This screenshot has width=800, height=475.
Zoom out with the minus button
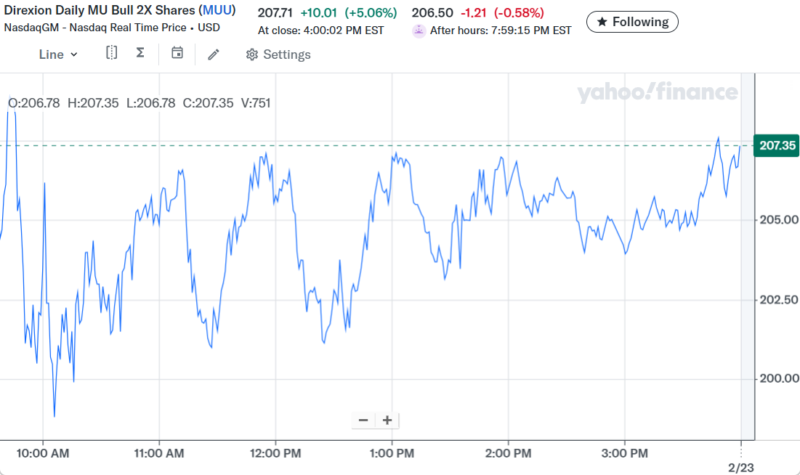pos(363,420)
